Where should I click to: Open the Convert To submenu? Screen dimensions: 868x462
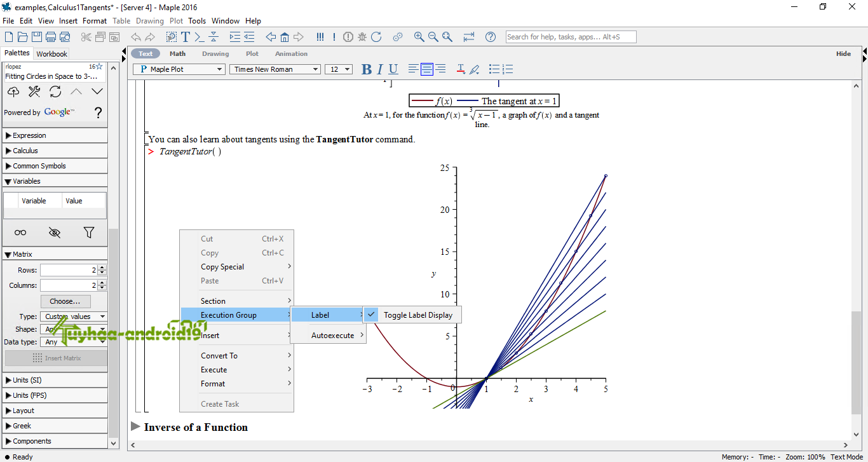coord(236,356)
